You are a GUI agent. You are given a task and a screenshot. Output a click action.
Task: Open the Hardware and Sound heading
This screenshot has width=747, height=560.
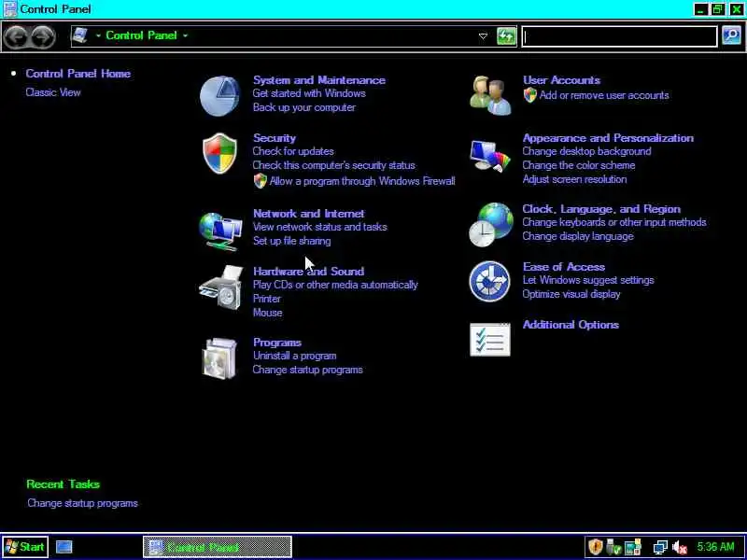[x=309, y=272]
